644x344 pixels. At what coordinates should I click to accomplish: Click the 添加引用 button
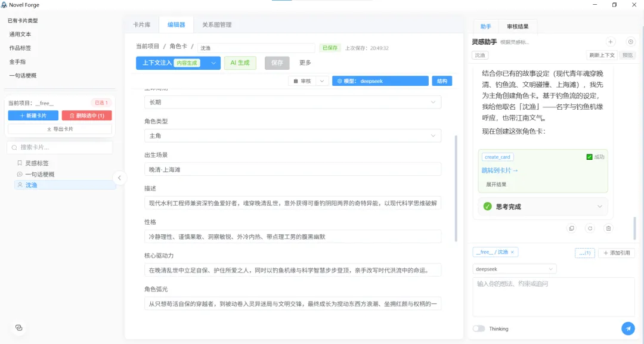click(x=617, y=253)
